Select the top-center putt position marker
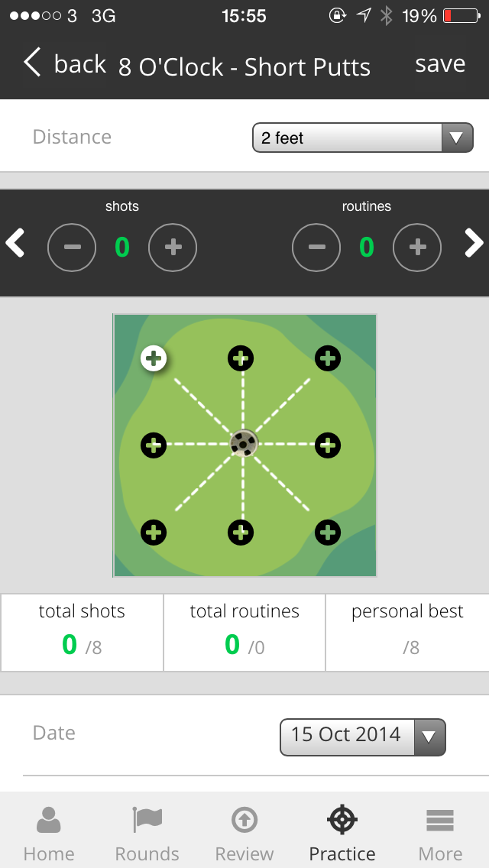The image size is (489, 868). click(241, 358)
